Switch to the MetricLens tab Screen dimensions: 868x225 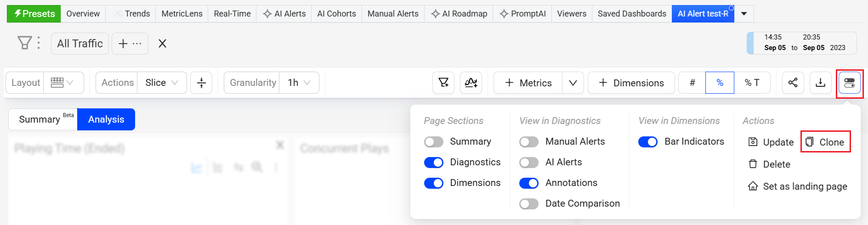coord(182,14)
